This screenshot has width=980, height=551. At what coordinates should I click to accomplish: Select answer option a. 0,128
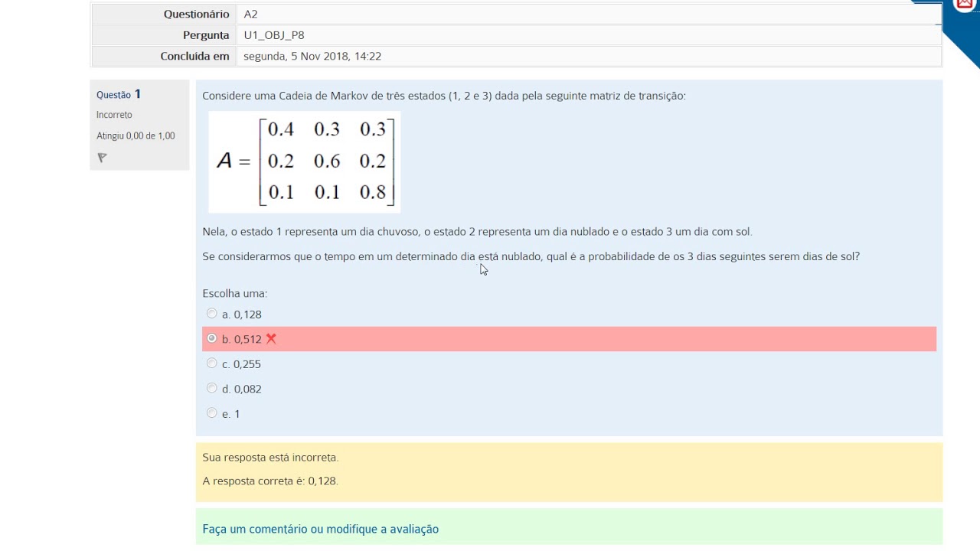coord(212,314)
